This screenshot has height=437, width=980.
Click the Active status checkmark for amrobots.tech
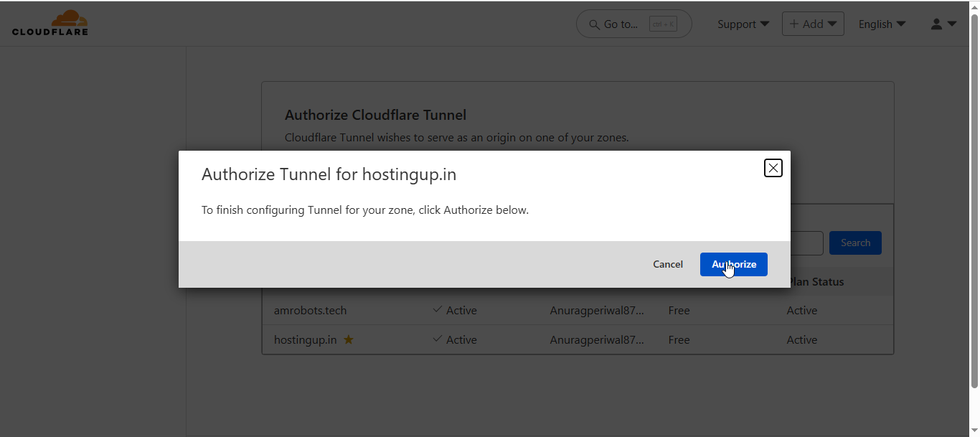pos(437,310)
